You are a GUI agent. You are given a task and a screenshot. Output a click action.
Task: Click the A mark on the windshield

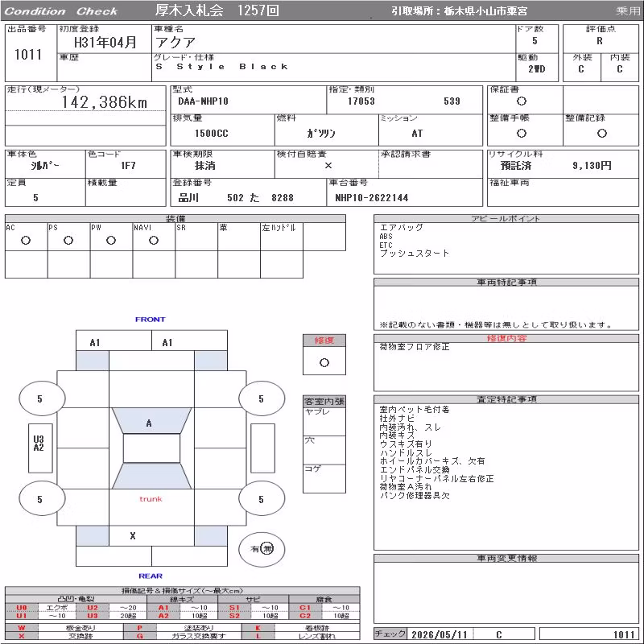coord(149,423)
